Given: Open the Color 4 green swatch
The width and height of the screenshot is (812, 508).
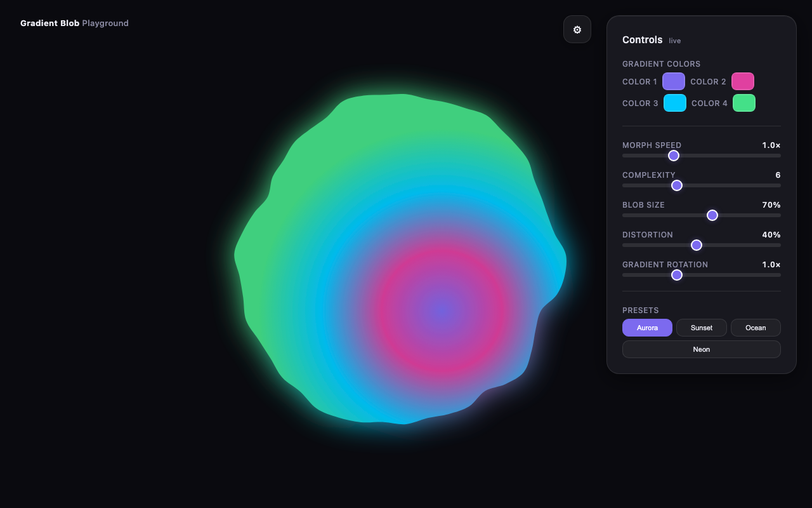Looking at the screenshot, I should click(x=744, y=103).
